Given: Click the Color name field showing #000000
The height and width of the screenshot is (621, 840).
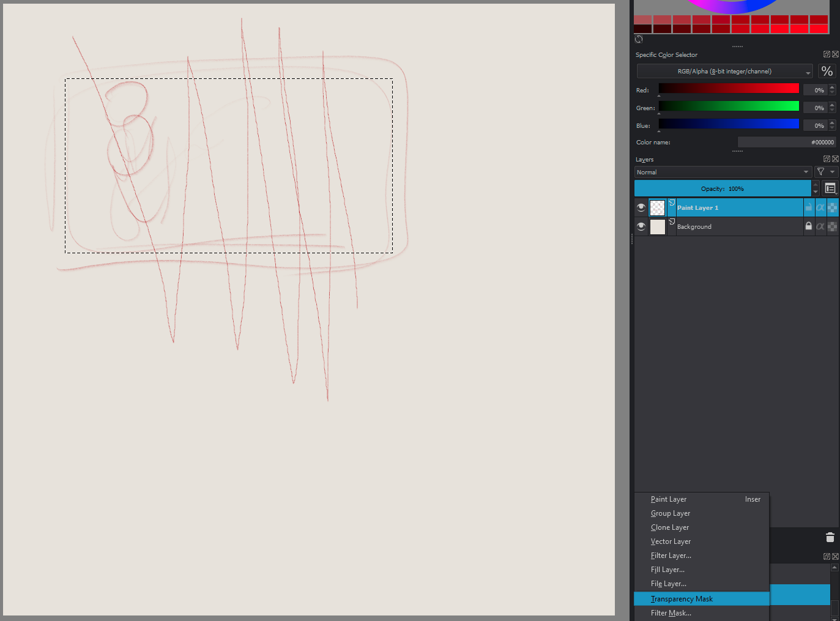Looking at the screenshot, I should pyautogui.click(x=787, y=142).
